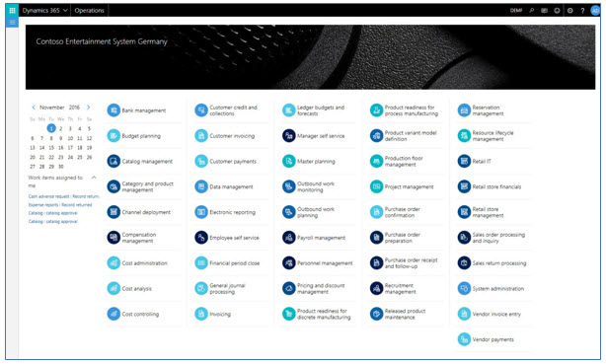Open Catalog management workspace icon
Viewport: 606px width, 364px height.
(x=114, y=161)
